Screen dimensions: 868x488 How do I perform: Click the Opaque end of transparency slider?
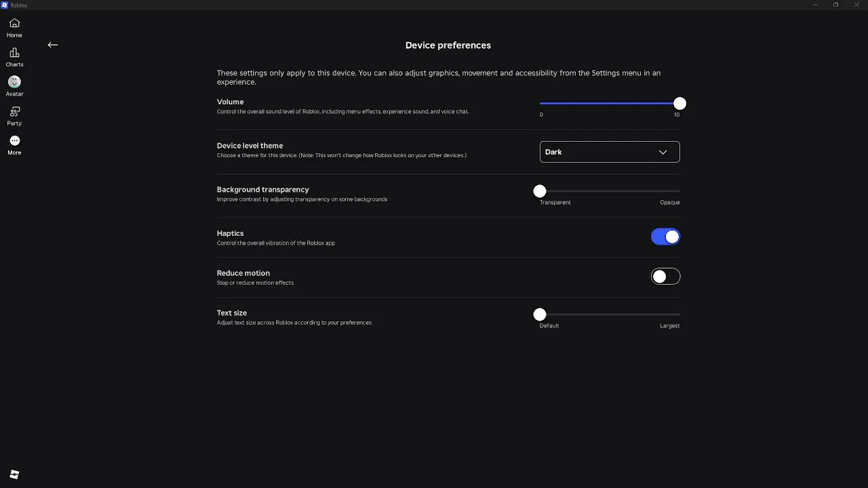[678, 192]
